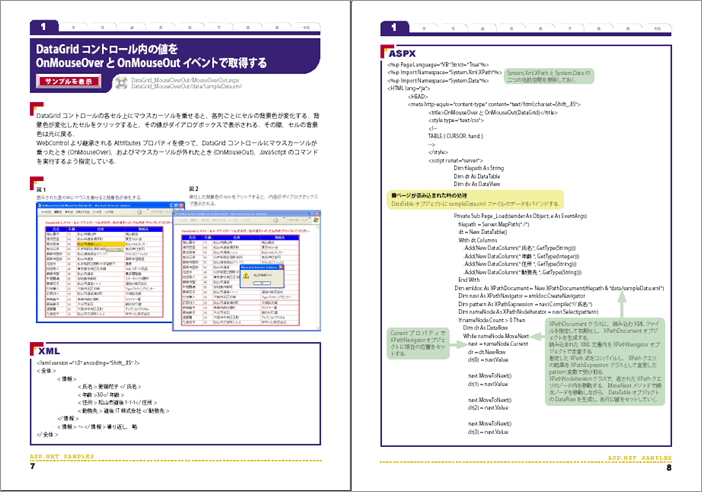Click the Dim dt As DataTable line
This screenshot has height=492, width=702.
(477, 176)
